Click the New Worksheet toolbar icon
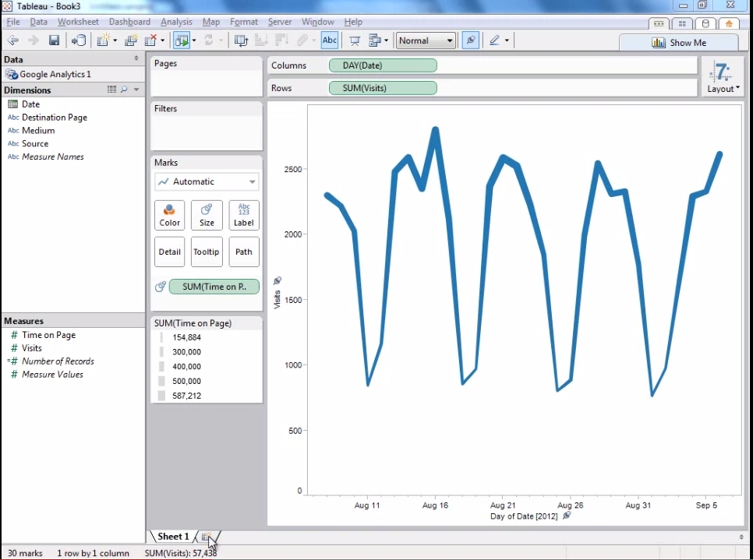The width and height of the screenshot is (753, 560). click(103, 41)
